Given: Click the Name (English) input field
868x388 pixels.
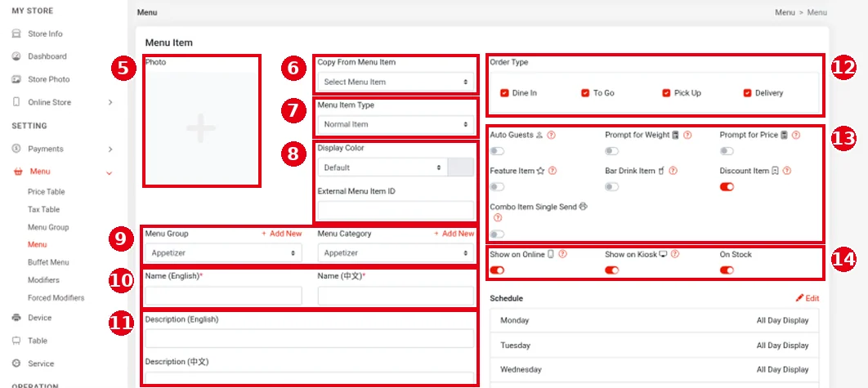Looking at the screenshot, I should click(x=224, y=296).
